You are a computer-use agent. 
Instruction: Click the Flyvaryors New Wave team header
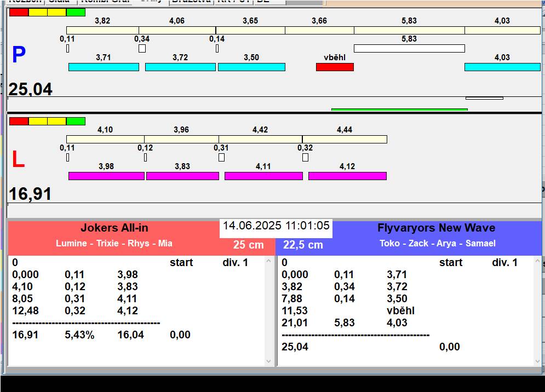click(437, 228)
